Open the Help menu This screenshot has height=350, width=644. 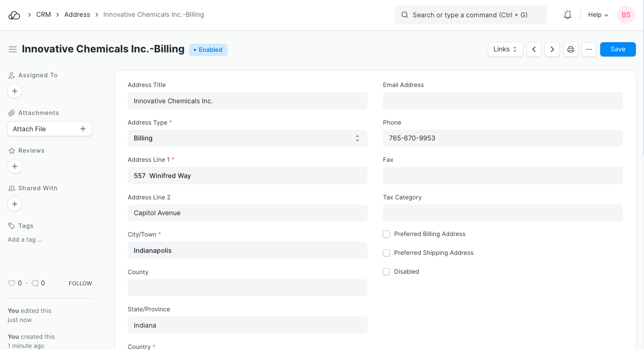(x=598, y=15)
